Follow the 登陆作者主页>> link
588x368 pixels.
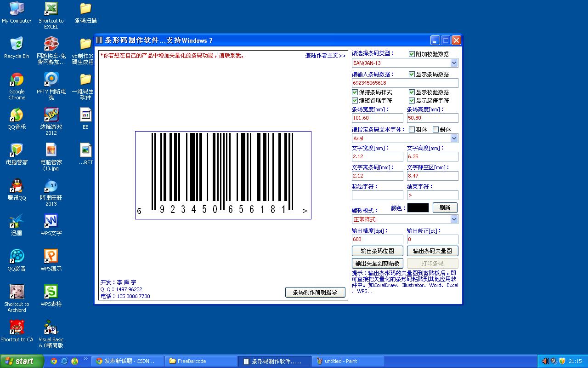(325, 56)
